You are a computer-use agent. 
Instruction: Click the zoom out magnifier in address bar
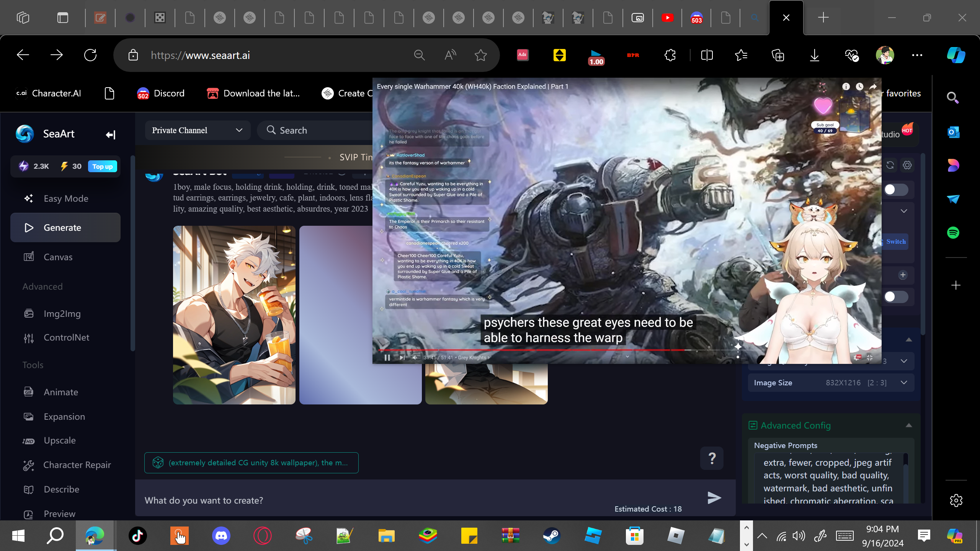click(420, 55)
